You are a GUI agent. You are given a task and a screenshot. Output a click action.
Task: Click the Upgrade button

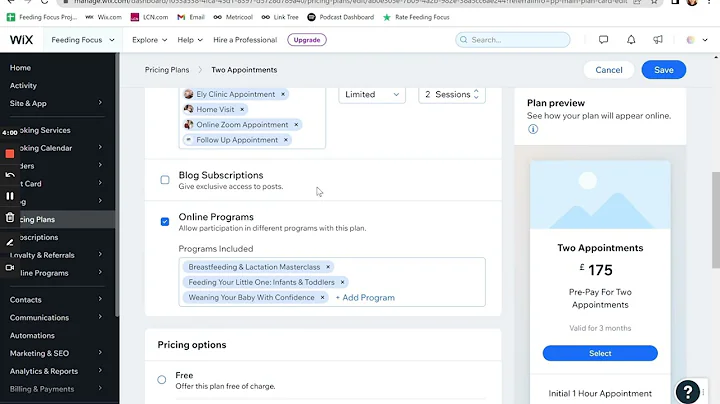click(307, 40)
